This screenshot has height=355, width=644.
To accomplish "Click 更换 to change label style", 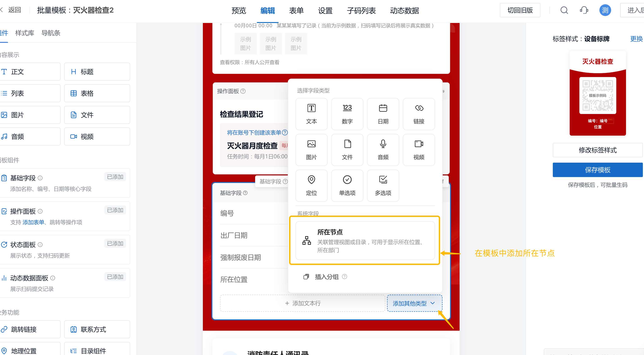I will [x=636, y=39].
